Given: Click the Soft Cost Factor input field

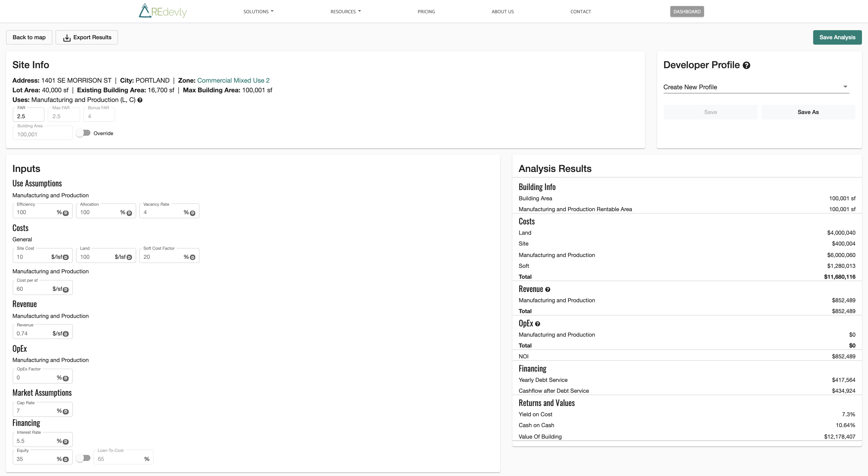Looking at the screenshot, I should [x=169, y=256].
